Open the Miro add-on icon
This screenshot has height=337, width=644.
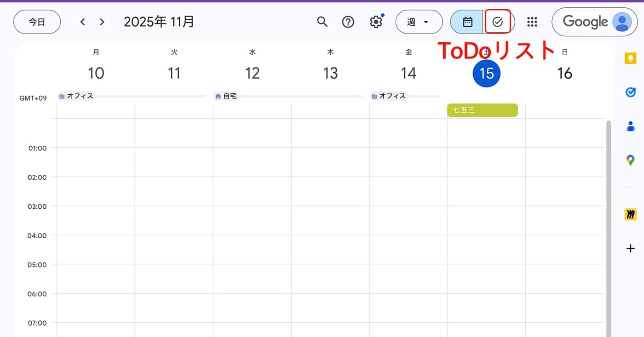tap(630, 214)
